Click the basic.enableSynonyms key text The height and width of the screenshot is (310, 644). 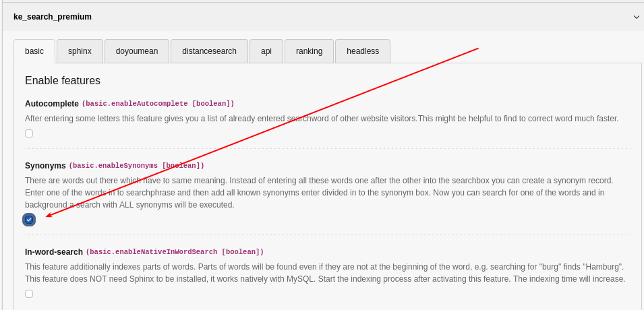click(x=136, y=166)
